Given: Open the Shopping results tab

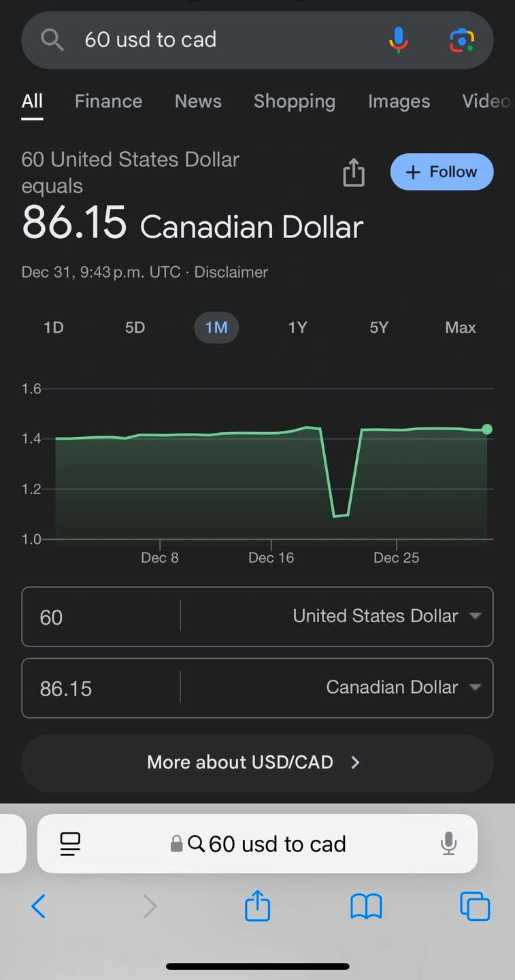Looking at the screenshot, I should (294, 101).
